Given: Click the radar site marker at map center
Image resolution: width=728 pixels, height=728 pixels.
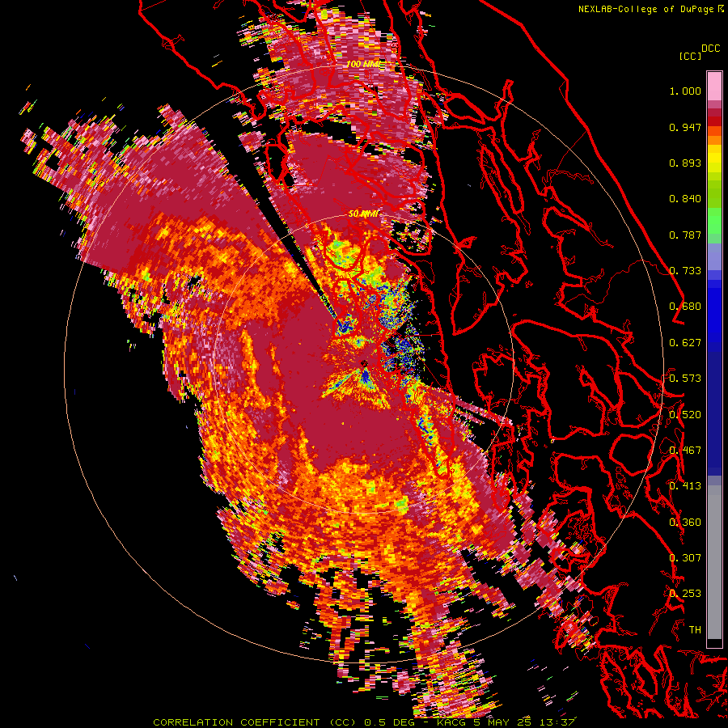Looking at the screenshot, I should click(x=364, y=362).
